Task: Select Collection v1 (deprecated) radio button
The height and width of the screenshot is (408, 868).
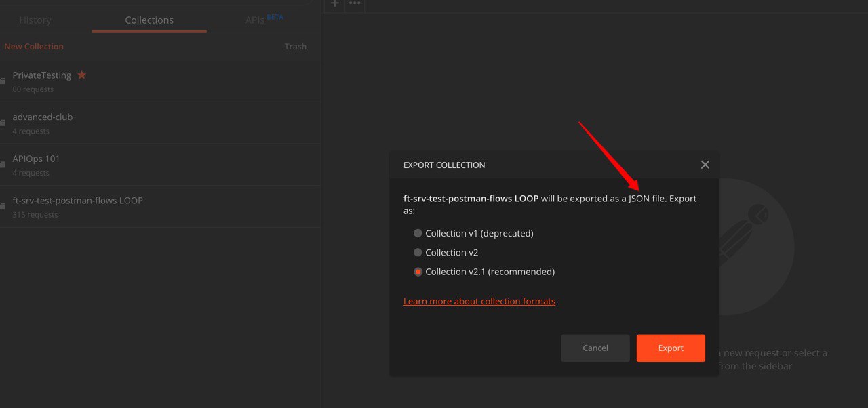Action: pos(418,233)
